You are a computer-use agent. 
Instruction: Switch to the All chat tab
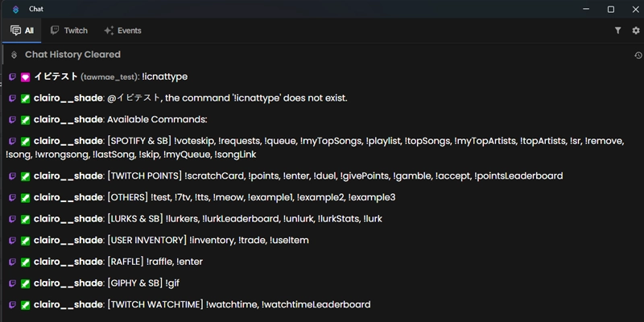22,31
